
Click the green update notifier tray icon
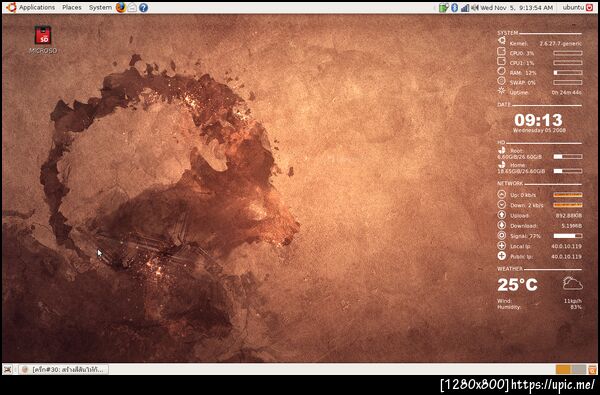tap(443, 8)
